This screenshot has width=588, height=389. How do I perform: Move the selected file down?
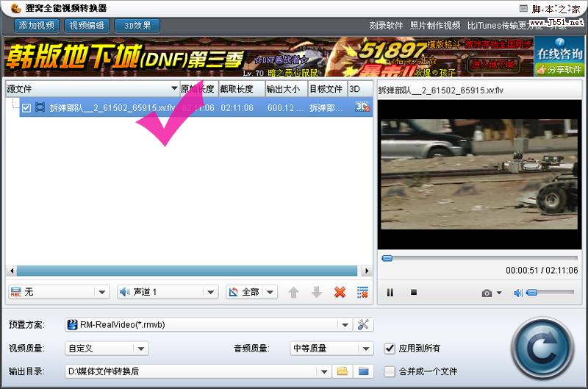pos(317,292)
